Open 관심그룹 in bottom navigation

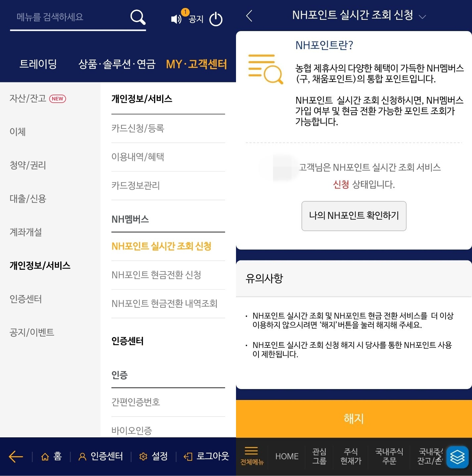pos(319,456)
